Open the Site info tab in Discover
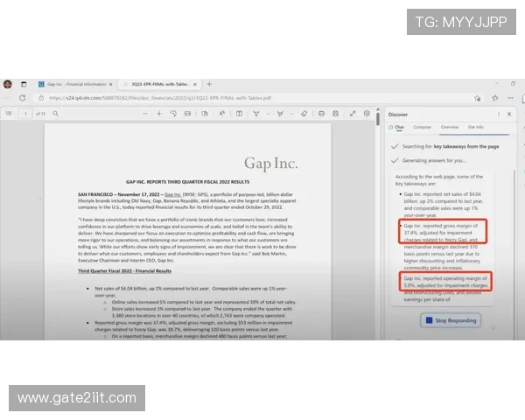This screenshot has height=420, width=525. [x=475, y=128]
